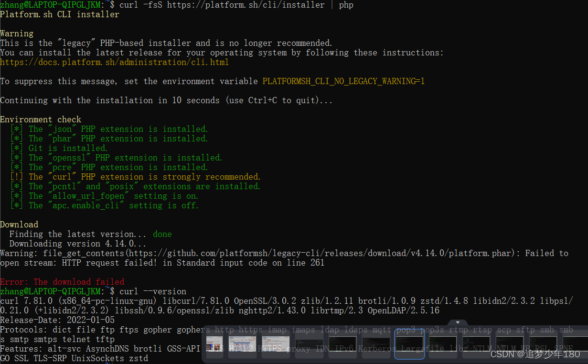Click the 'Downloading version 4.14.0...' line

click(78, 244)
